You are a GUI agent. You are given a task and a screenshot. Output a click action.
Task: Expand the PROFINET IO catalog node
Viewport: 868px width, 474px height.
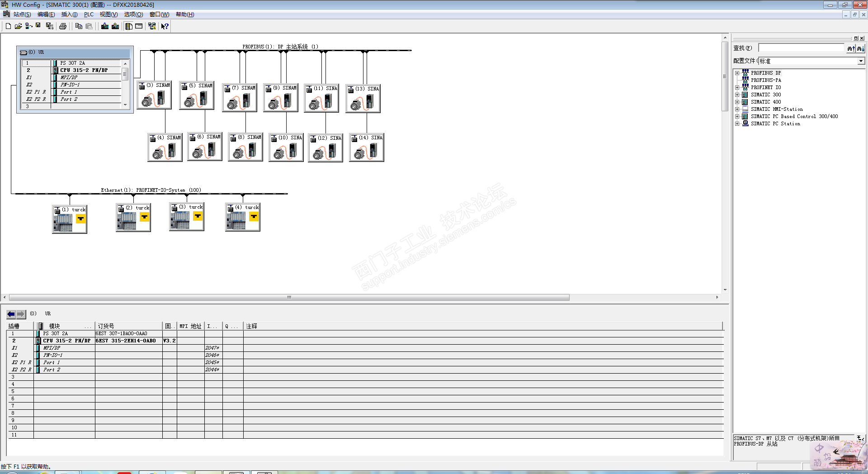click(737, 87)
